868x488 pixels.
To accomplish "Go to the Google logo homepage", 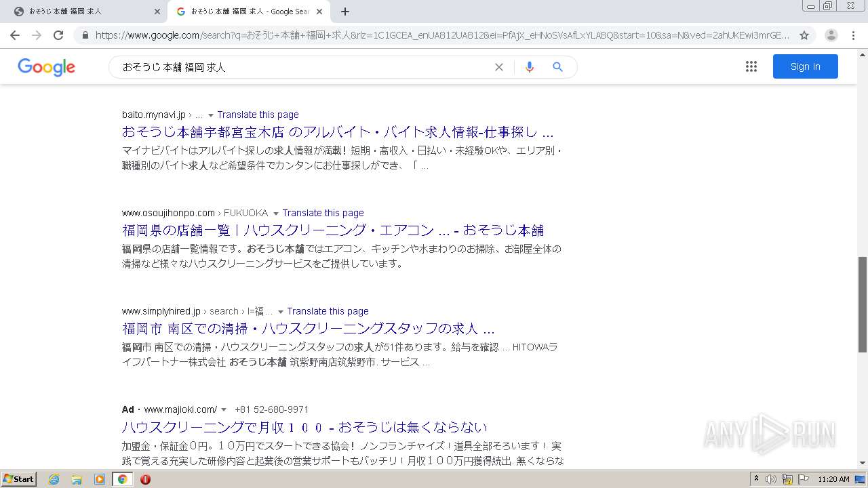I will 46,67.
